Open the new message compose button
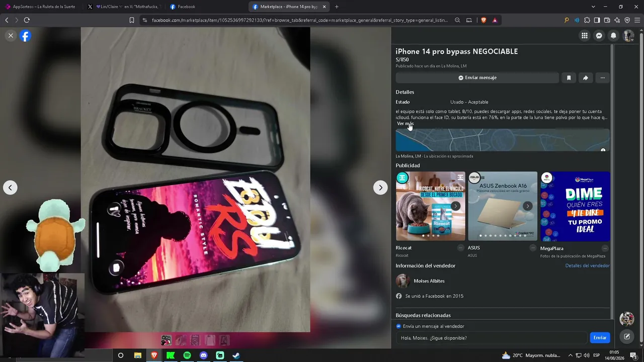The width and height of the screenshot is (644, 362). tap(627, 337)
